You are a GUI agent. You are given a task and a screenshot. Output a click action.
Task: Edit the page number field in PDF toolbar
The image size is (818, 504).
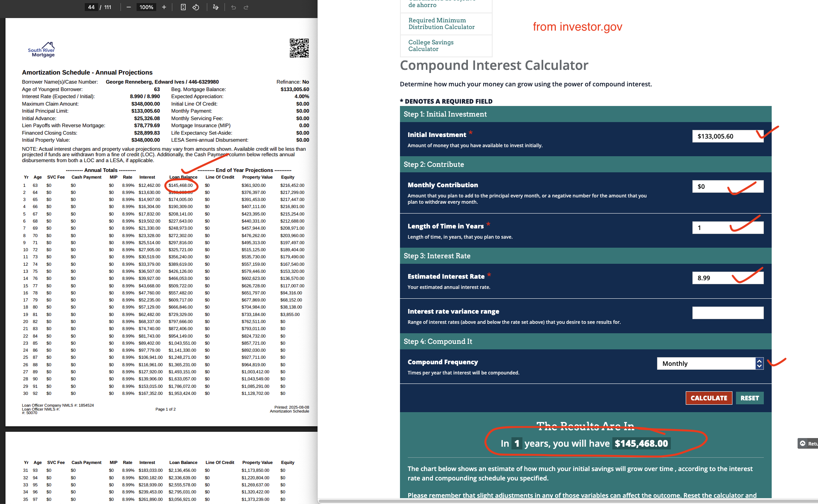point(91,7)
